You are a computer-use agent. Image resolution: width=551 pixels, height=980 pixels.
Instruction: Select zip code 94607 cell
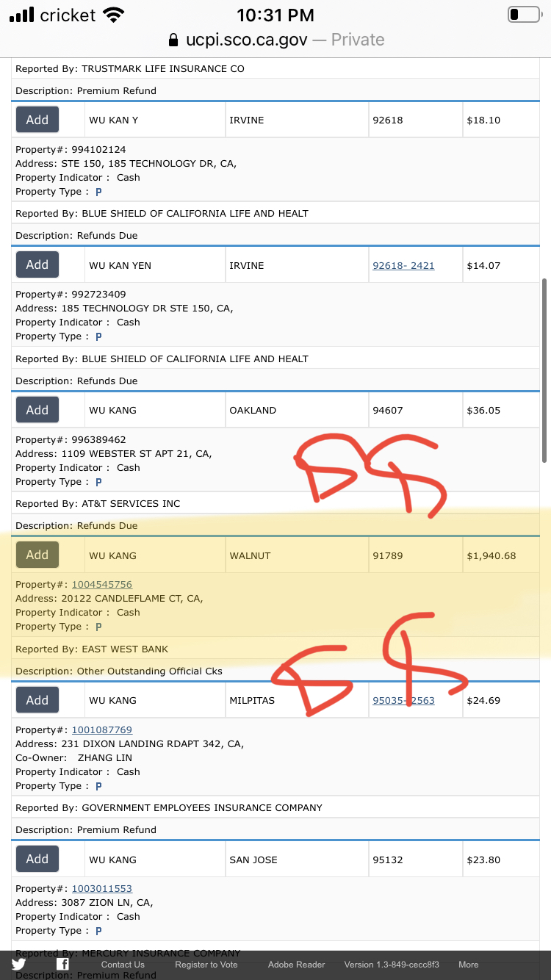click(x=415, y=410)
